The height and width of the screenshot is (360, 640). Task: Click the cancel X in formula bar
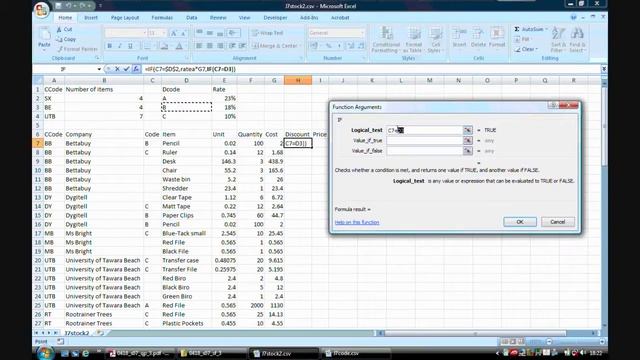coord(117,69)
